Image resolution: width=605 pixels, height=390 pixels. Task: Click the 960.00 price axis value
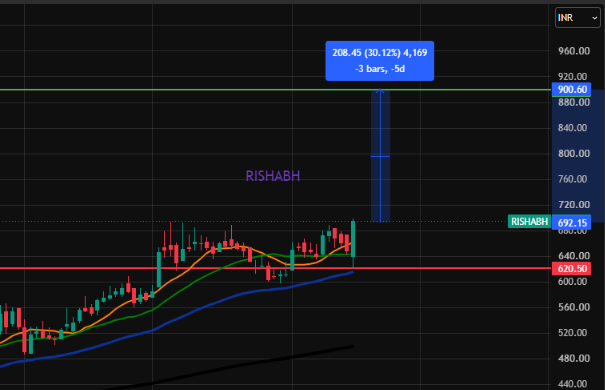point(574,51)
